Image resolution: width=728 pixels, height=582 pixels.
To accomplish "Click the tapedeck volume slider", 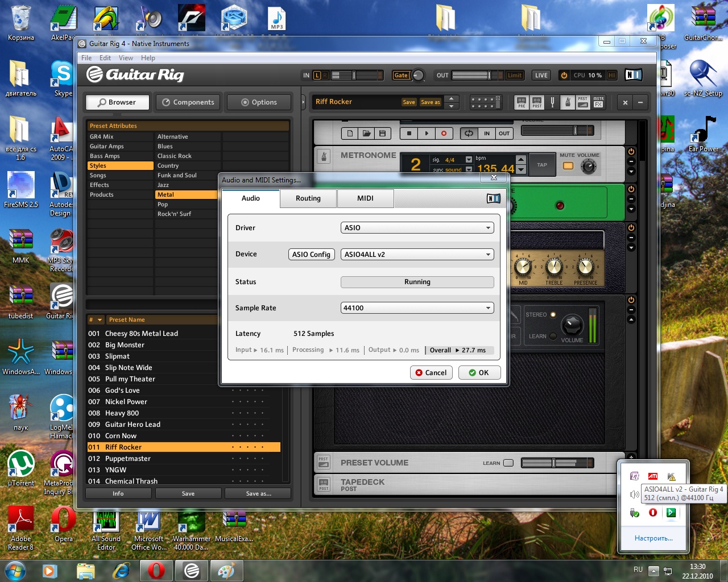I will pyautogui.click(x=558, y=131).
